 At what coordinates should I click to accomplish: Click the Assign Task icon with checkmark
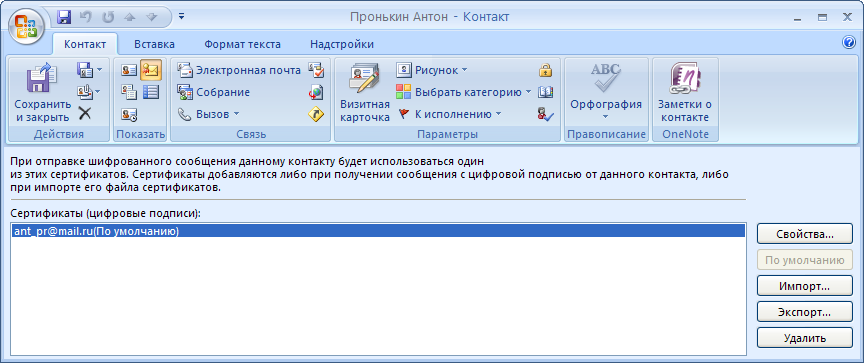(x=316, y=70)
